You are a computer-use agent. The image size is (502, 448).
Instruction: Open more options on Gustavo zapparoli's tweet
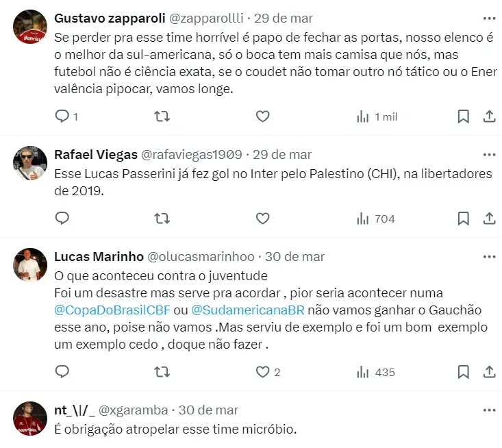489,17
